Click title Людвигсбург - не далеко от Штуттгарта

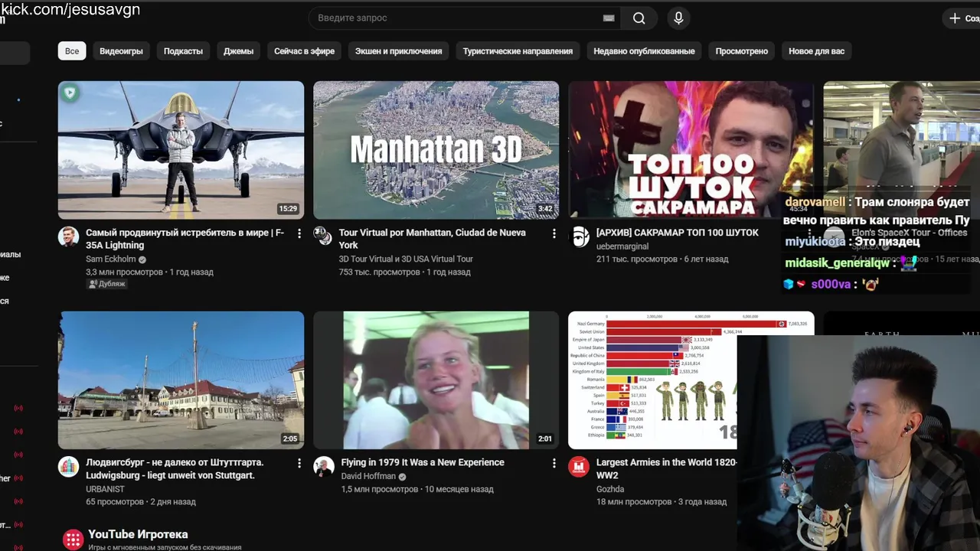point(175,468)
